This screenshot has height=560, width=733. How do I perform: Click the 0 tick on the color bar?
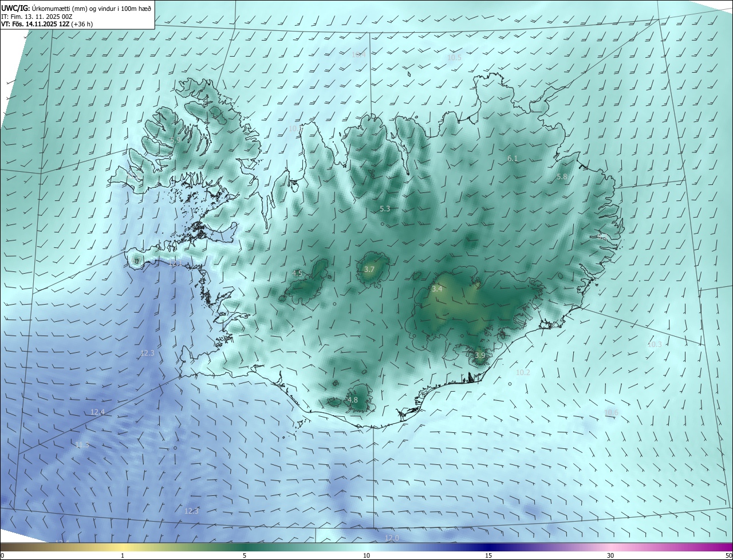click(2, 555)
